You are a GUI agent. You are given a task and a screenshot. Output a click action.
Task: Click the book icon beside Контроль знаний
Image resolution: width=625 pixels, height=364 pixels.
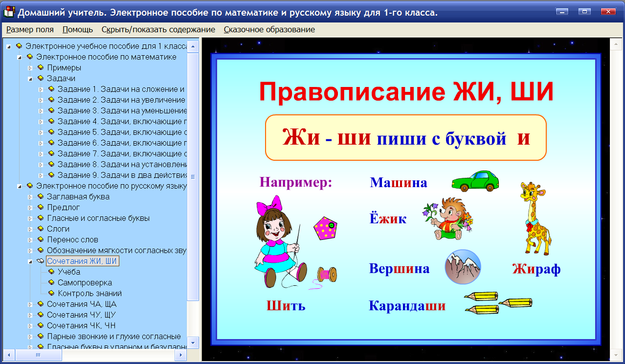click(x=51, y=293)
